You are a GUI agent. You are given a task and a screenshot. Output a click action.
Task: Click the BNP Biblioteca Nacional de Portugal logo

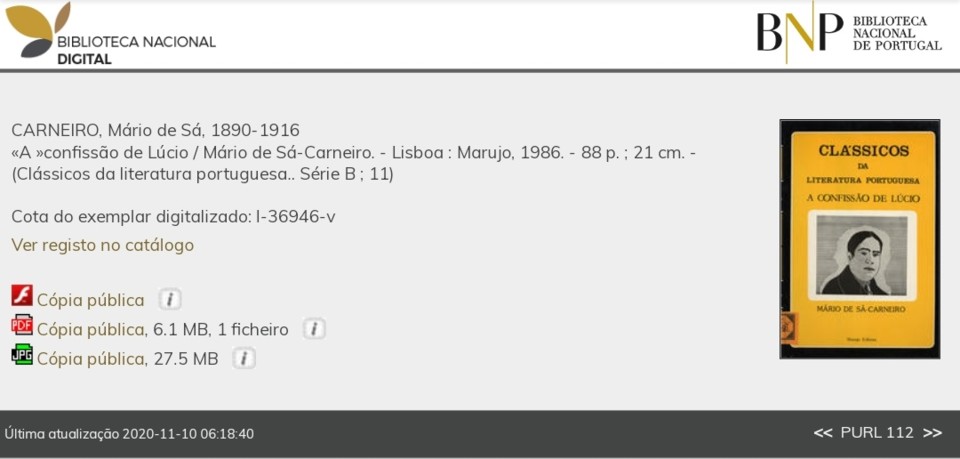tap(848, 33)
